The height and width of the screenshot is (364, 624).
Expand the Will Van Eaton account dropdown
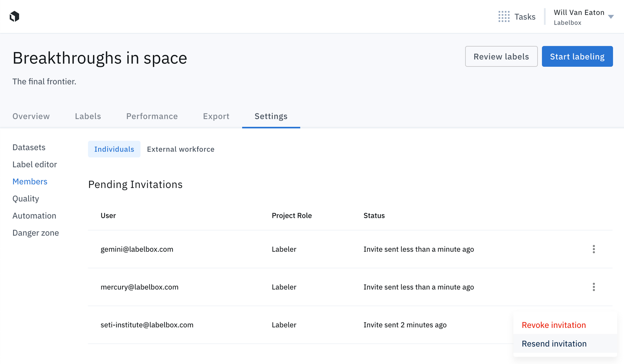611,17
